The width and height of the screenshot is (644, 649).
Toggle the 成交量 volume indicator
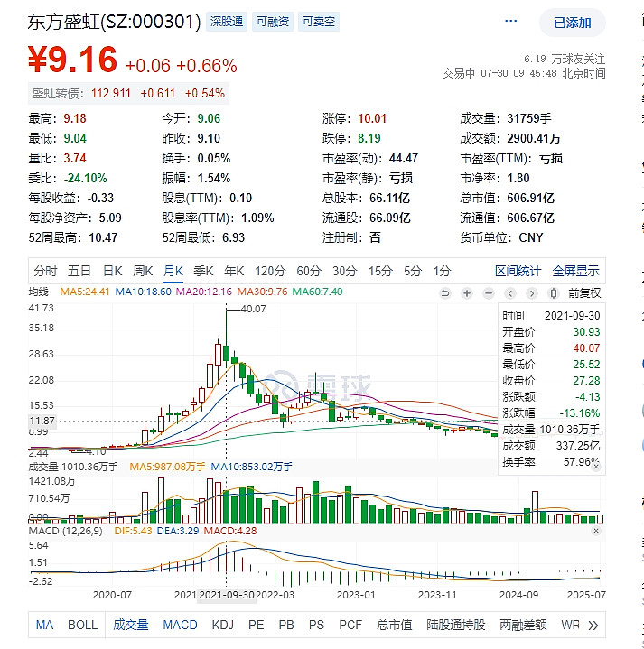click(x=131, y=625)
